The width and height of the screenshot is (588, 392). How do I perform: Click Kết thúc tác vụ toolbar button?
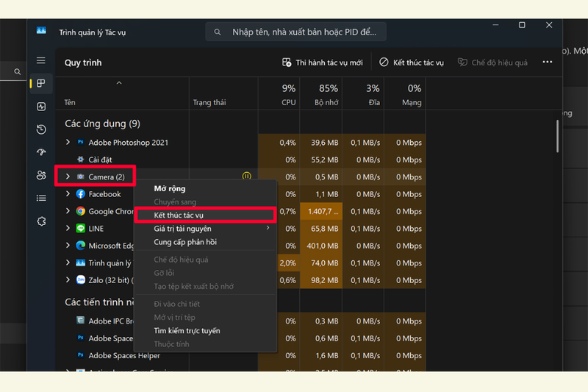412,63
